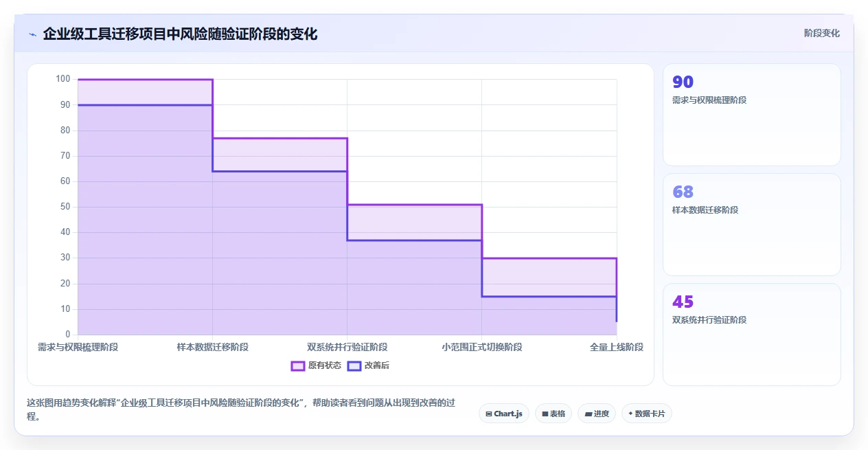Click the y-axis value 0

click(x=68, y=335)
